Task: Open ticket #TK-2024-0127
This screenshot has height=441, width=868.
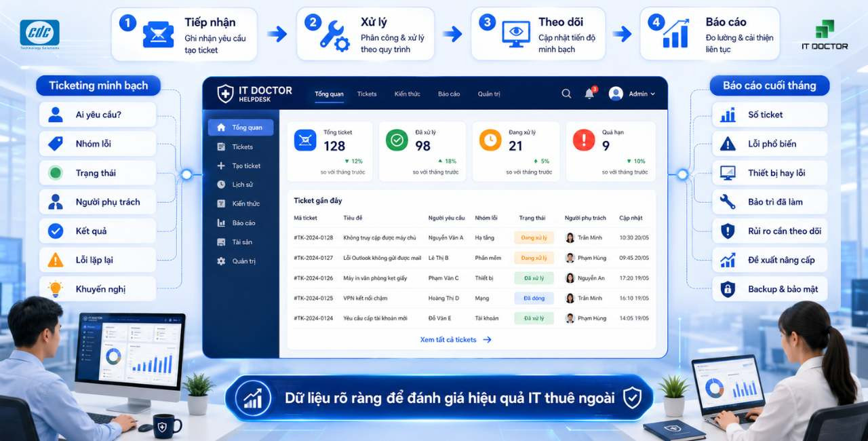Action: (x=313, y=258)
